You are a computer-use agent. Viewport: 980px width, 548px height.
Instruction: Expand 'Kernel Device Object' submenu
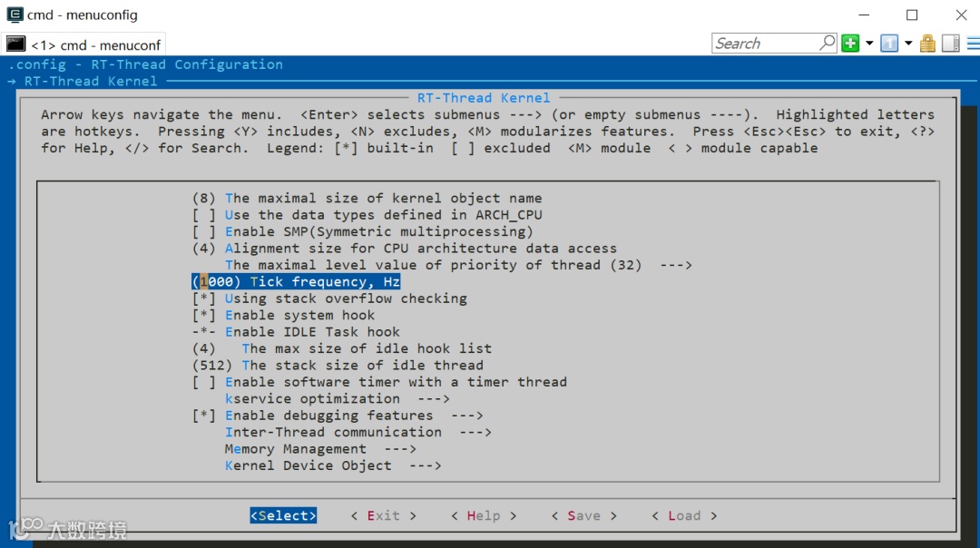333,466
